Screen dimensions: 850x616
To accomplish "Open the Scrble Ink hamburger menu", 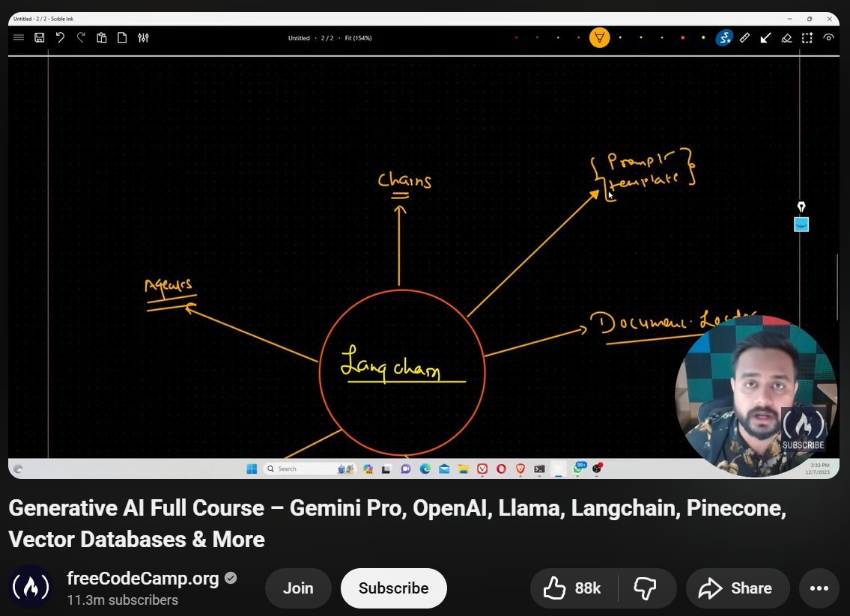I will (x=19, y=37).
